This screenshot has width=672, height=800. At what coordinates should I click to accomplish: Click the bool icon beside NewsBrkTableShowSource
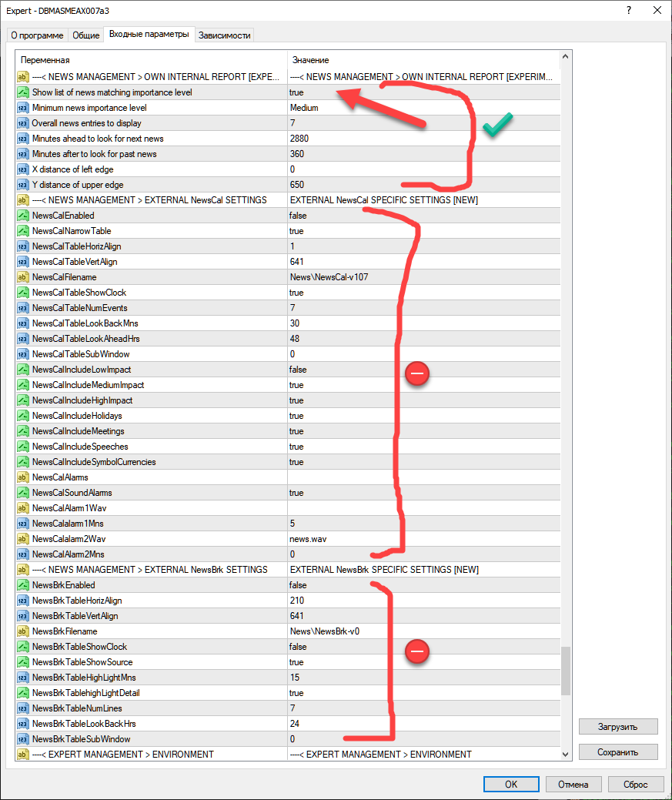point(22,662)
